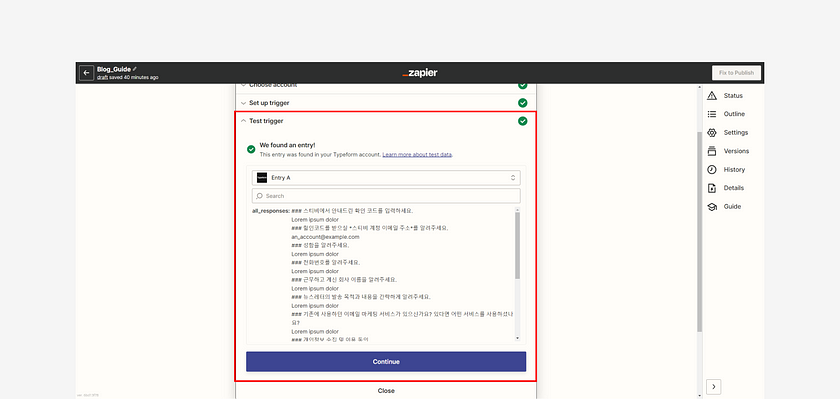The image size is (840, 399).
Task: Open the Learn more about test data link
Action: coord(417,155)
